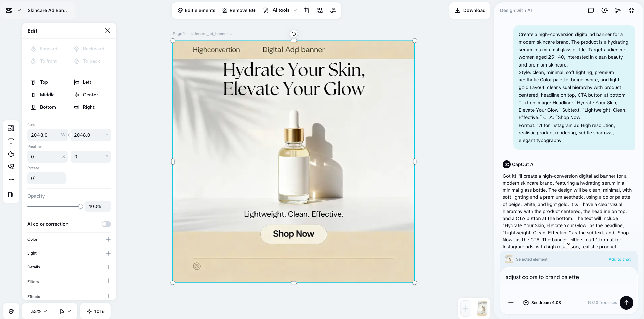This screenshot has width=644, height=319.
Task: Click Edit elements in the toolbar
Action: pyautogui.click(x=196, y=10)
